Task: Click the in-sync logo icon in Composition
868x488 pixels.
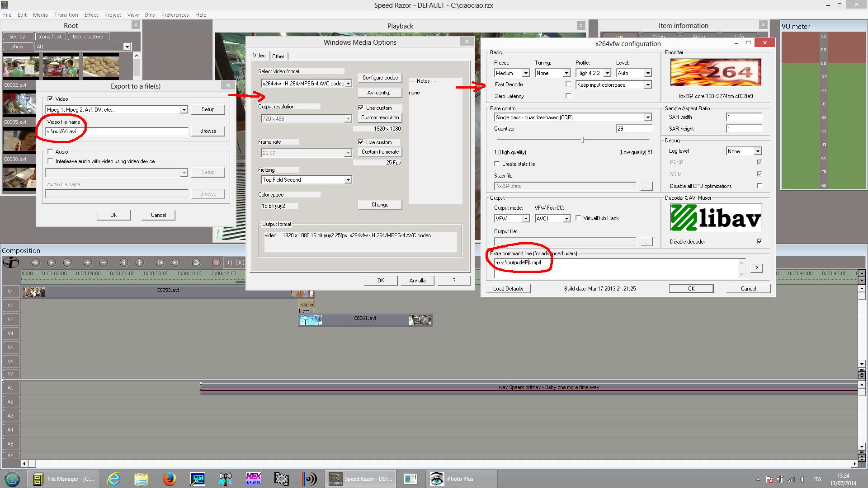Action: pos(11,262)
